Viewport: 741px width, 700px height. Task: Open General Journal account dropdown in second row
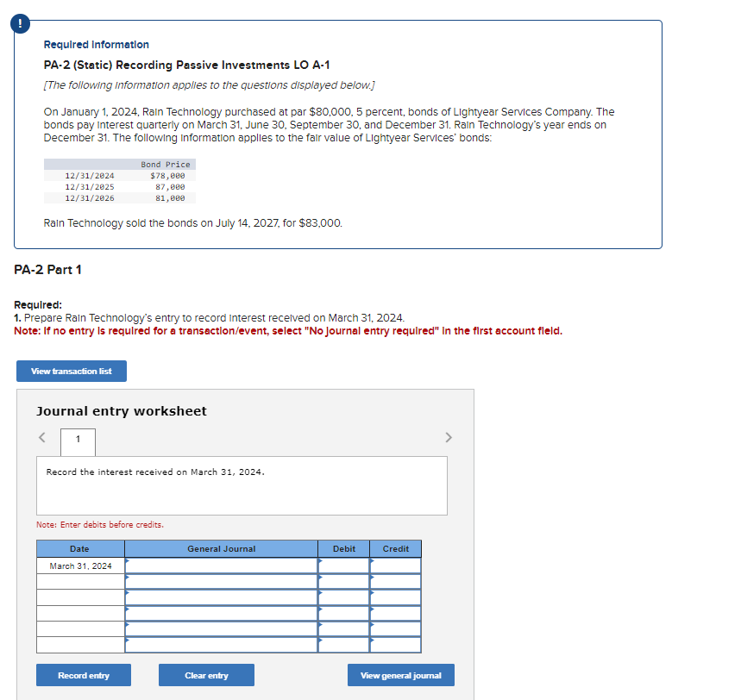pyautogui.click(x=221, y=581)
